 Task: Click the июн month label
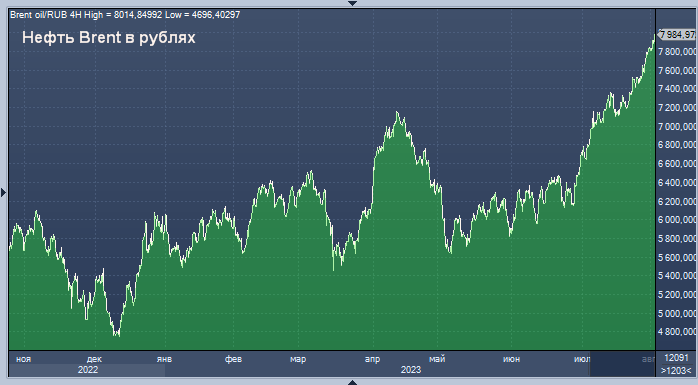(x=511, y=359)
